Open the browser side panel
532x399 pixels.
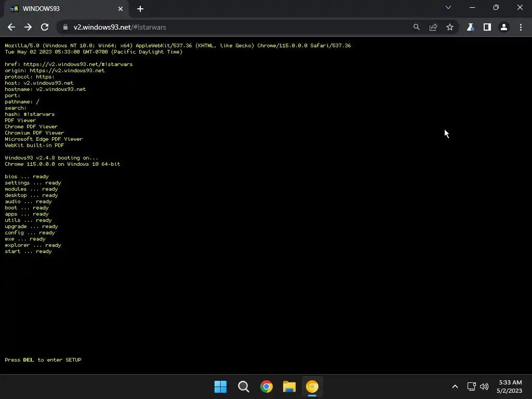487,27
